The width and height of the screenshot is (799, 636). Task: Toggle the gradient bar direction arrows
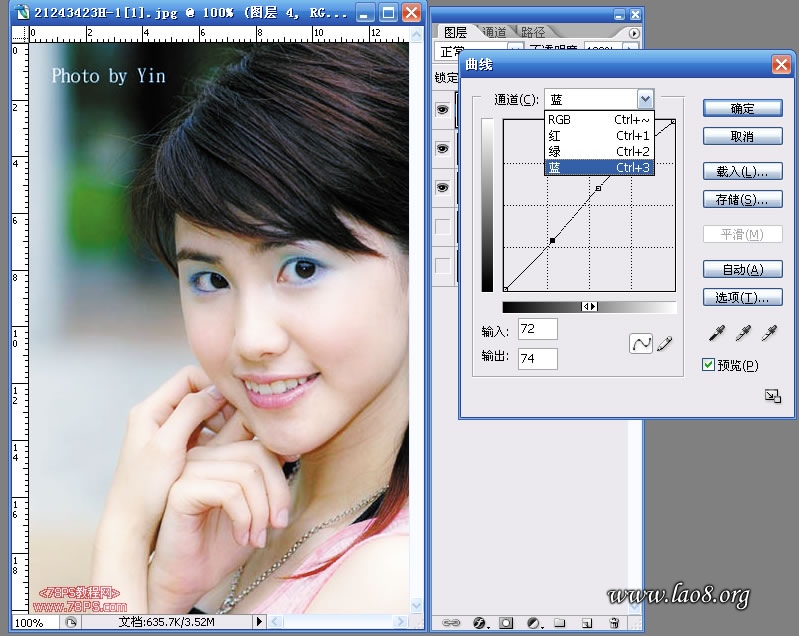pos(590,306)
